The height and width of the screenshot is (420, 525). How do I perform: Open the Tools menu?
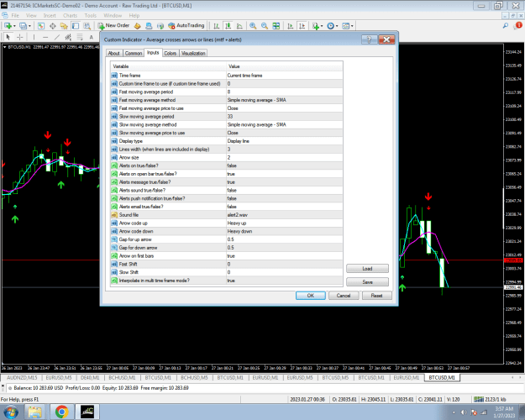tap(90, 15)
